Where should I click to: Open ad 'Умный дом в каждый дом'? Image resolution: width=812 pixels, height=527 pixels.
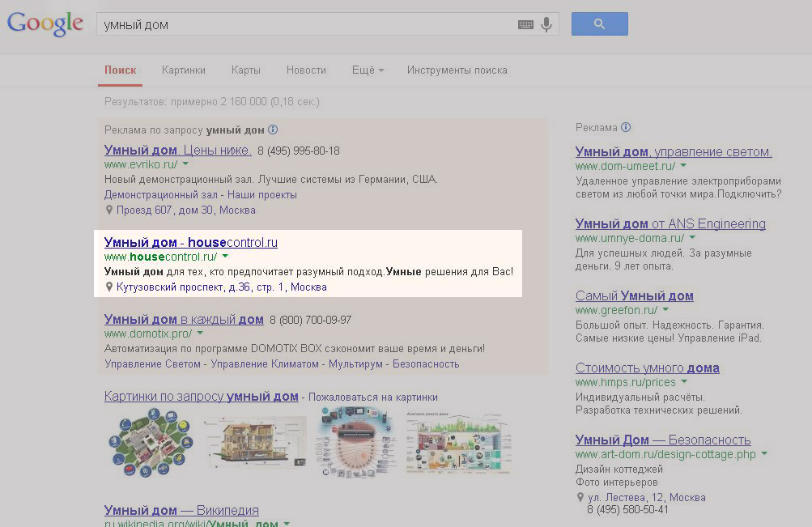tap(184, 320)
